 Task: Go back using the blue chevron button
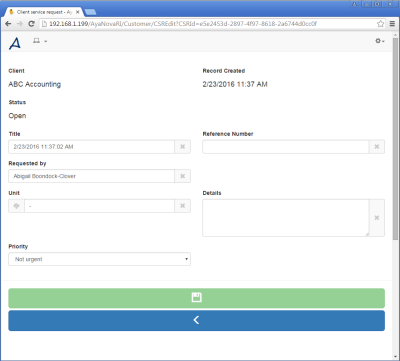196,320
